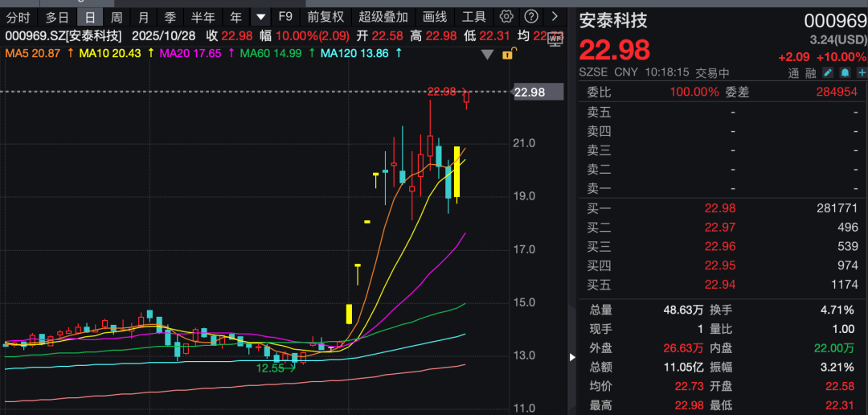Click the 000969 stock code
The height and width of the screenshot is (415, 868).
pos(835,22)
